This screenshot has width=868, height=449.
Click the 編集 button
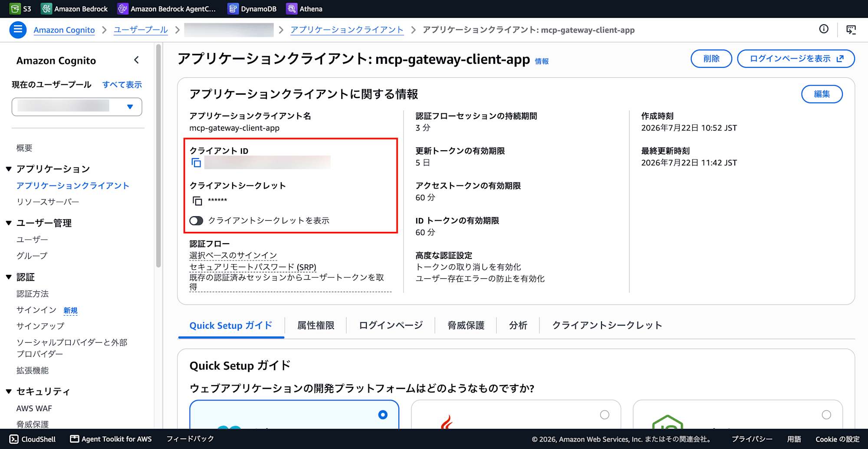[822, 94]
